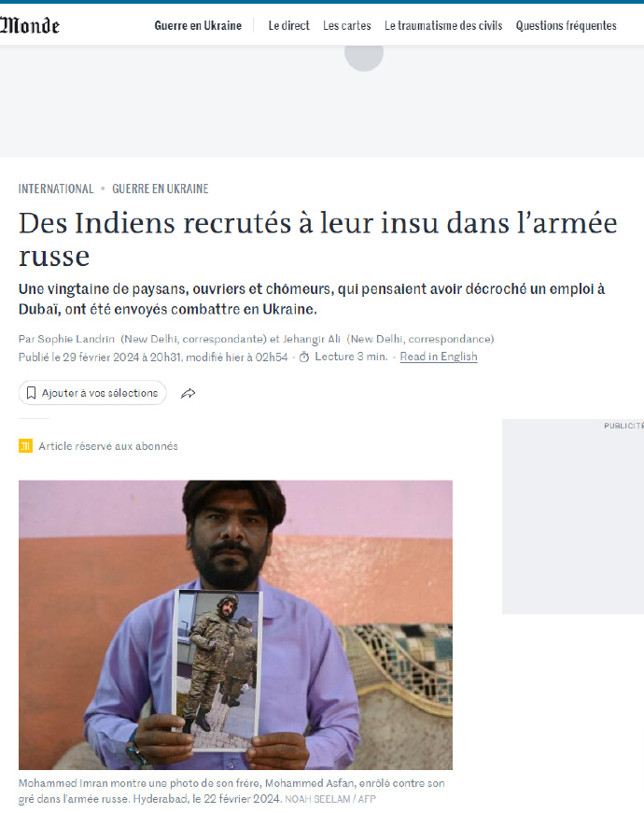Open the INTERNATIONAL breadcrumb link
Screen dimensions: 644x813
coord(56,189)
